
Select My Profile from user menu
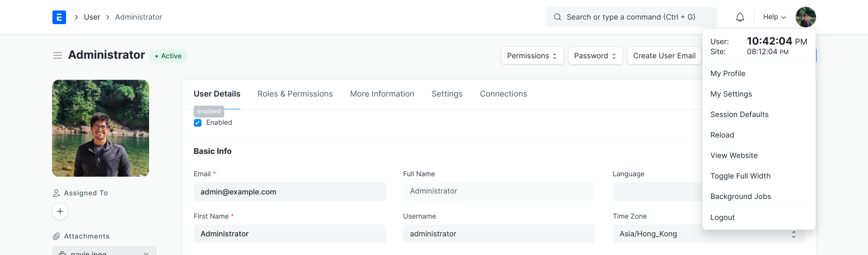(759, 73)
